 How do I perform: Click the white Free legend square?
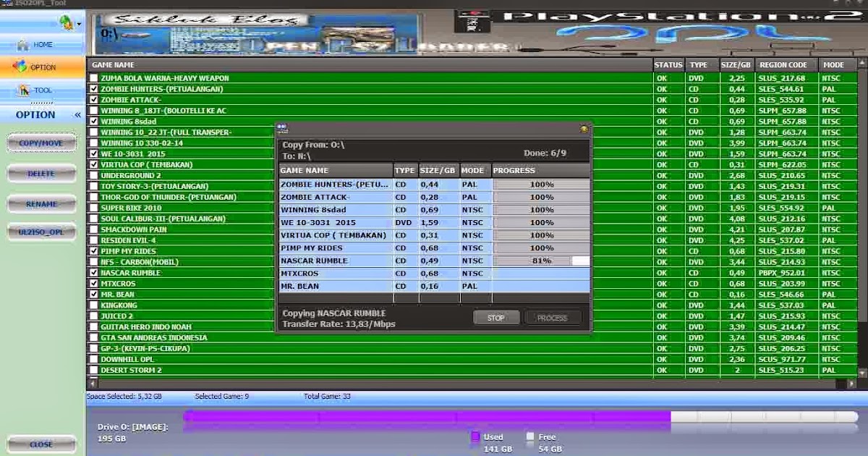(x=530, y=436)
